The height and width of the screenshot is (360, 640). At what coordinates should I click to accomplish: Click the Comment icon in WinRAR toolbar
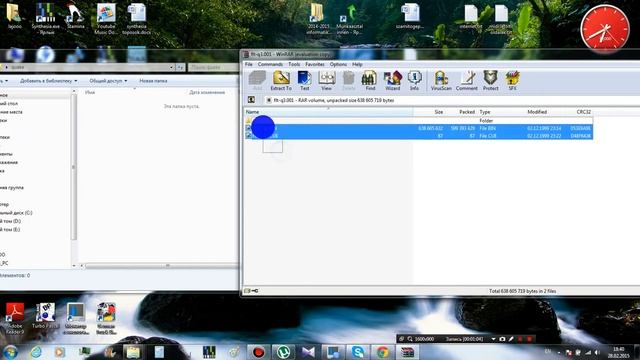point(467,80)
